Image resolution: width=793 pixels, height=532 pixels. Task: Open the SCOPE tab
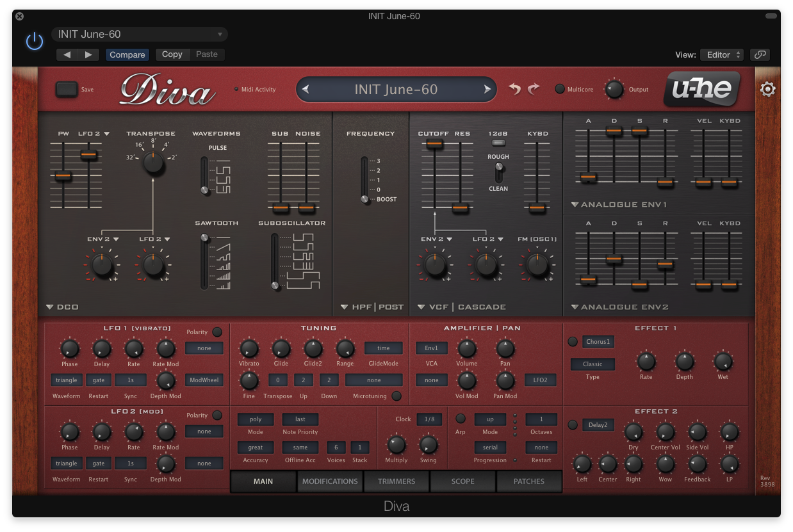[462, 481]
